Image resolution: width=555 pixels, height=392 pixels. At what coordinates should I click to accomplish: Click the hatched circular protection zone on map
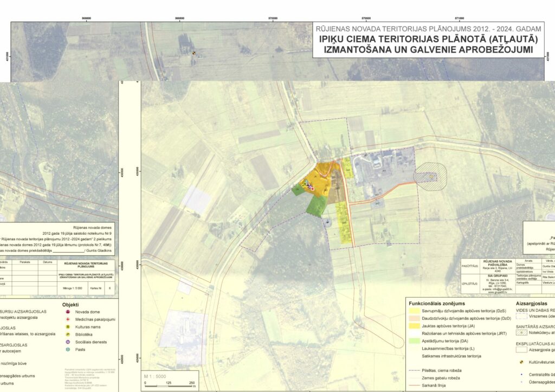click(x=431, y=176)
